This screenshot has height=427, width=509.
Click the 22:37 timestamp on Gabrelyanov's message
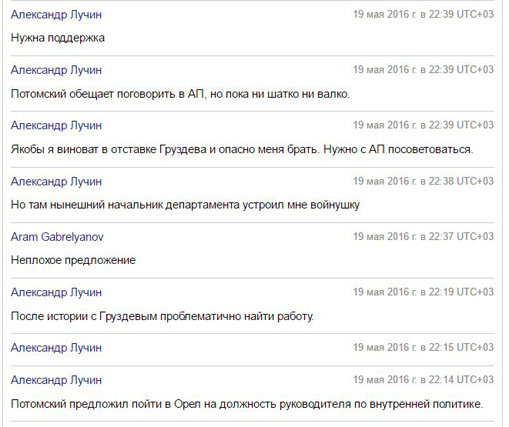(x=423, y=236)
